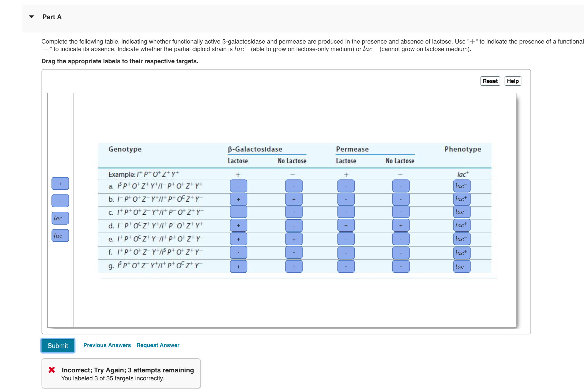Viewport: 584px width, 392px height.
Task: Select the lac+ label in the sidebar
Action: 60,218
